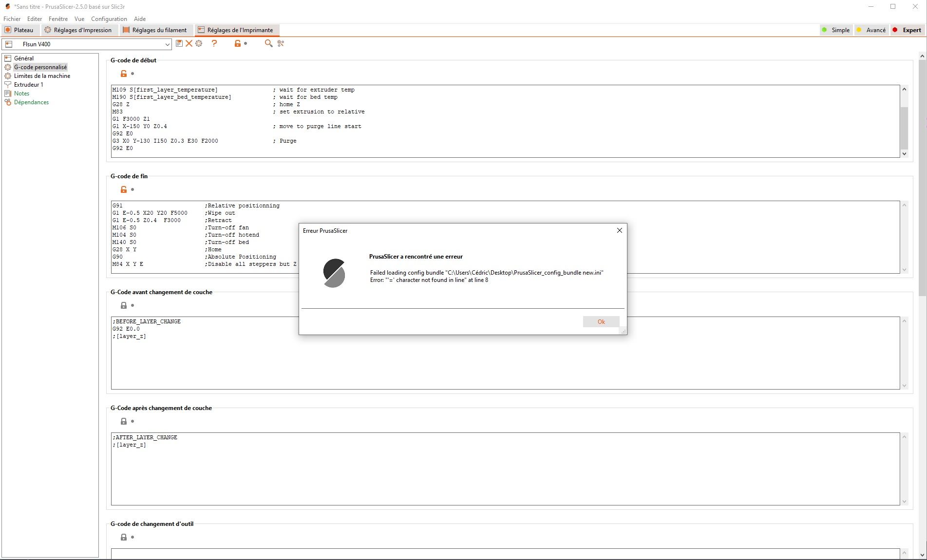Open the Fenêtre menu

[x=58, y=19]
